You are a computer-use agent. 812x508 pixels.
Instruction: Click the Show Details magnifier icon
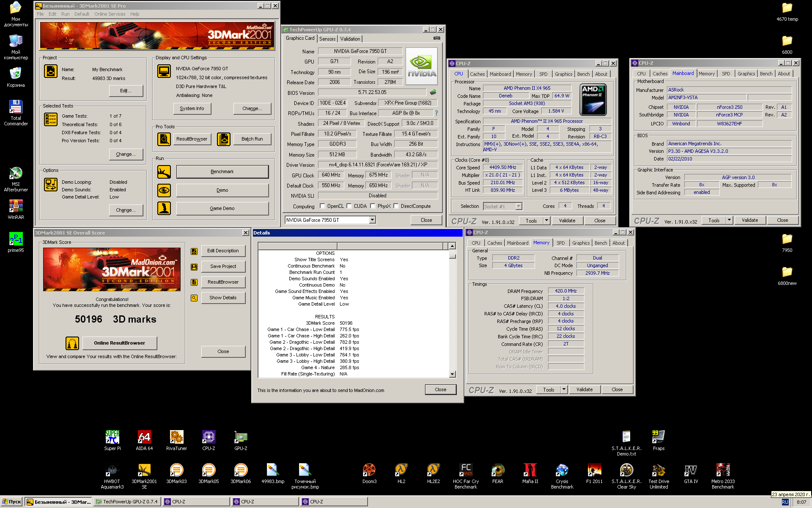coord(194,298)
